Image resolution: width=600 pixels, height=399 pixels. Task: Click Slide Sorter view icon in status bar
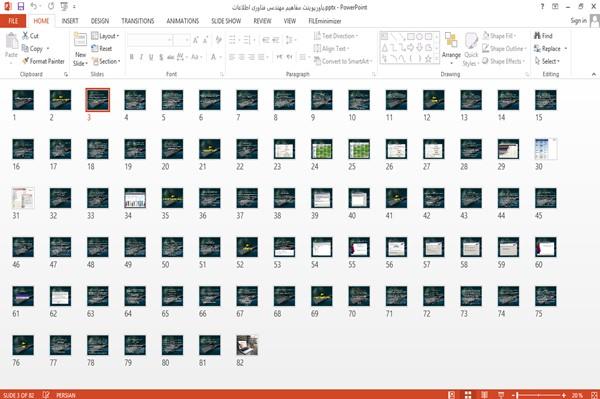pyautogui.click(x=468, y=395)
